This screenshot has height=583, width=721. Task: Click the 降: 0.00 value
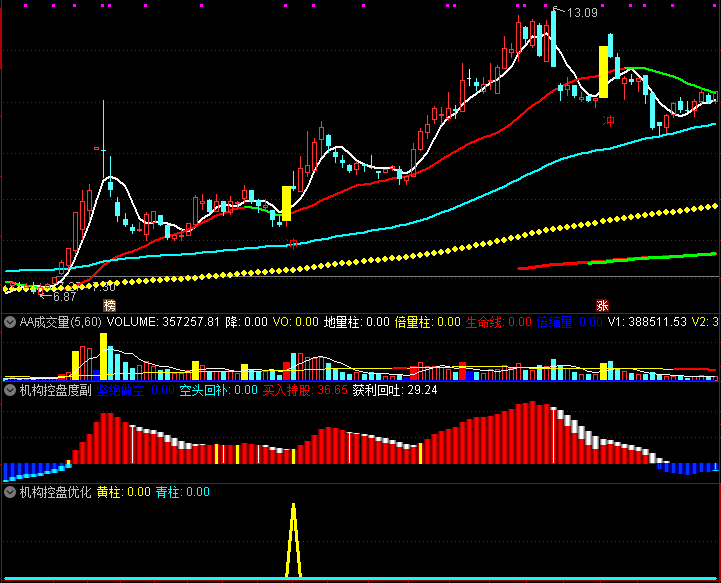246,322
